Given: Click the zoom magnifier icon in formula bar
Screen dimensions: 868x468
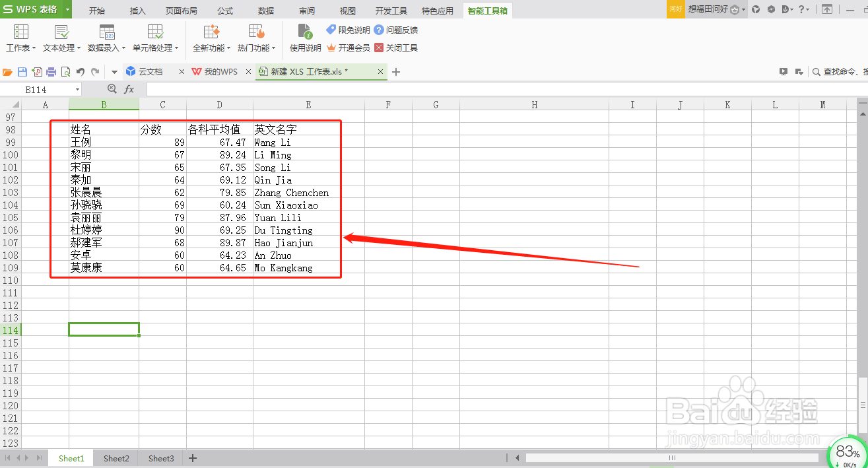Looking at the screenshot, I should click(x=112, y=88).
